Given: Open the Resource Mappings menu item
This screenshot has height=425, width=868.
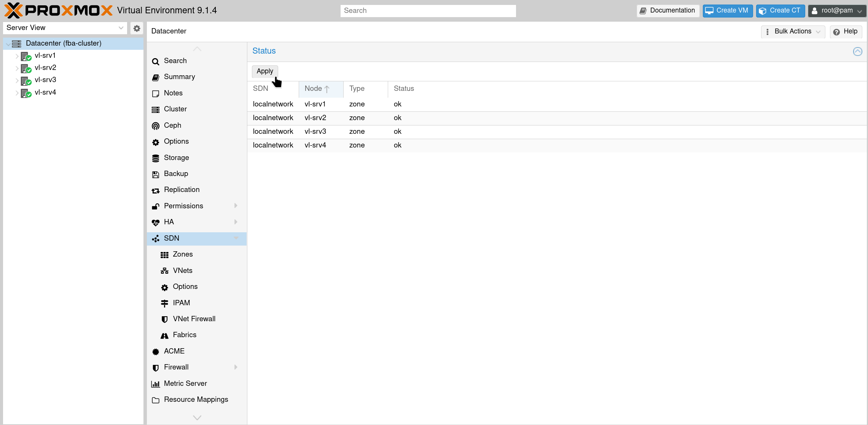Looking at the screenshot, I should (197, 400).
